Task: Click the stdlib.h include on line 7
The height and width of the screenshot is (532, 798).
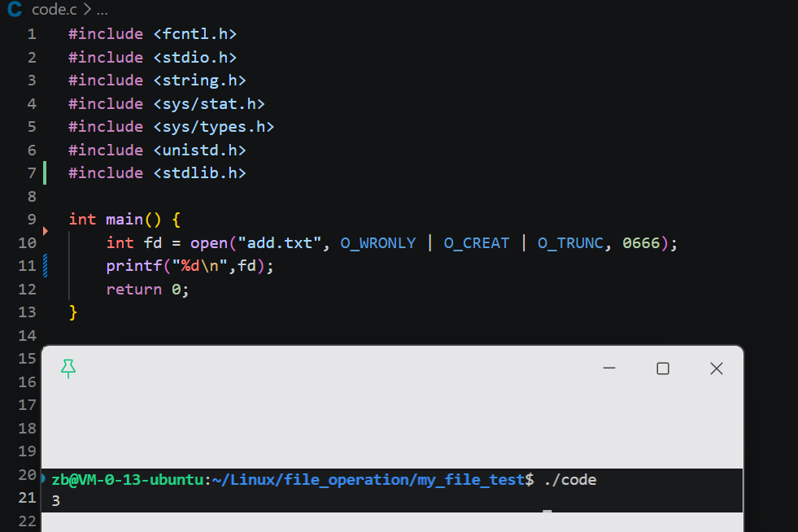Action: click(199, 173)
